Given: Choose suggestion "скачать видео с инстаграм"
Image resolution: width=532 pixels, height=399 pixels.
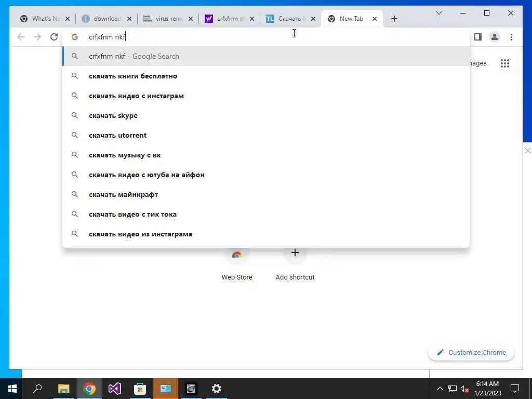Looking at the screenshot, I should click(266, 96).
